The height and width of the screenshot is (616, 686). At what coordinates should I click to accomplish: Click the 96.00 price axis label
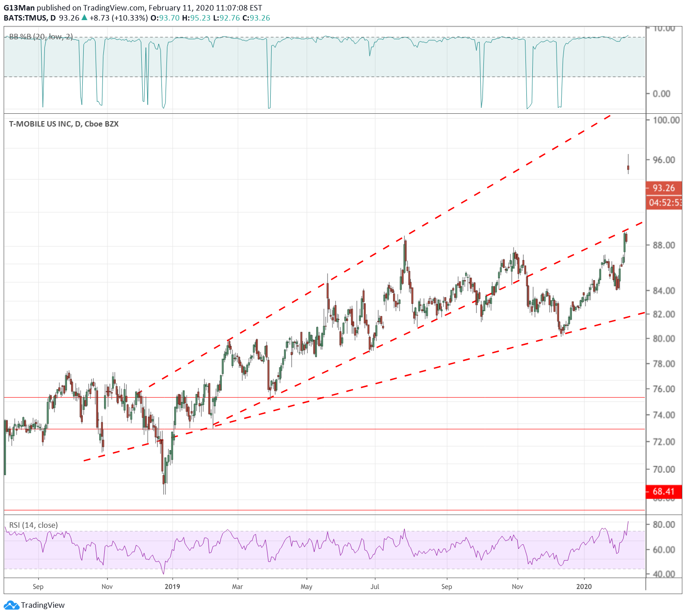click(x=664, y=160)
